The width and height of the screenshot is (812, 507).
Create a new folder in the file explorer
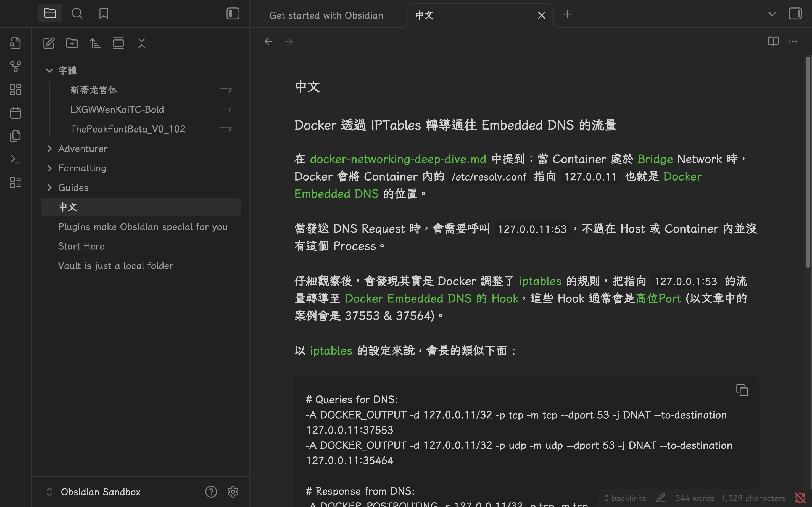(72, 43)
